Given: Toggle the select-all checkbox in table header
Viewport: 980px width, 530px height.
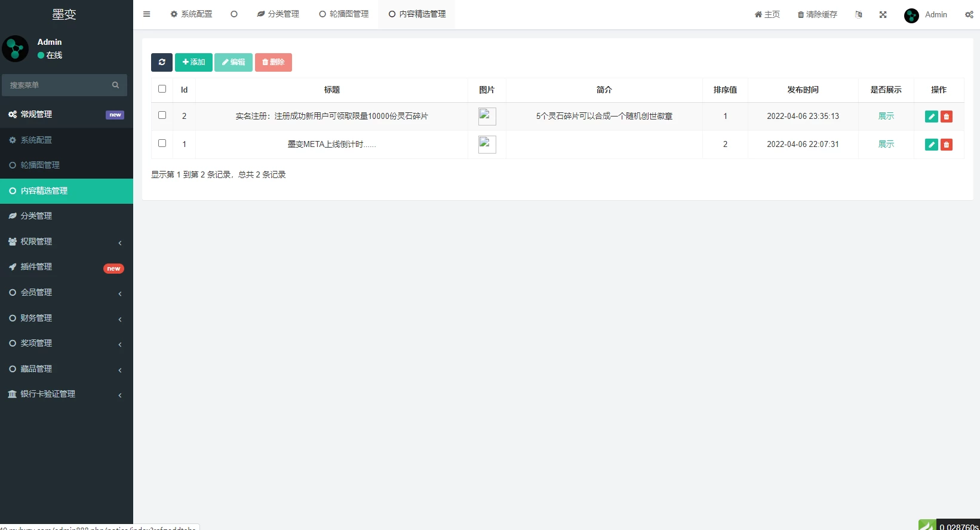Looking at the screenshot, I should tap(162, 89).
